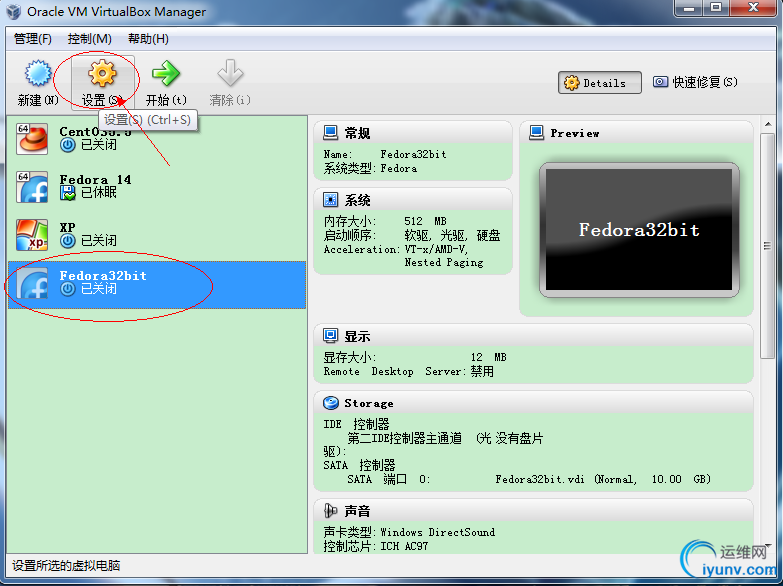The height and width of the screenshot is (586, 783).
Task: Open Snapshots (快速修复) camera button
Action: click(695, 82)
